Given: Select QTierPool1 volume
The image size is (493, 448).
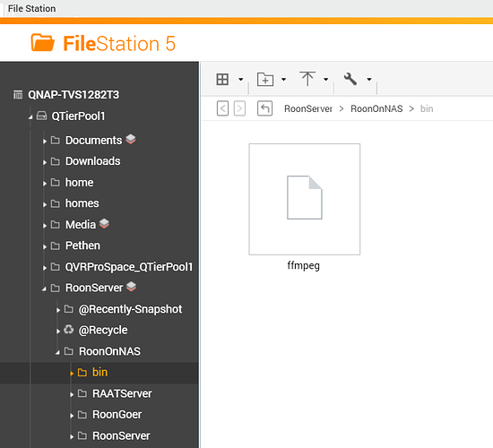Looking at the screenshot, I should 78,116.
